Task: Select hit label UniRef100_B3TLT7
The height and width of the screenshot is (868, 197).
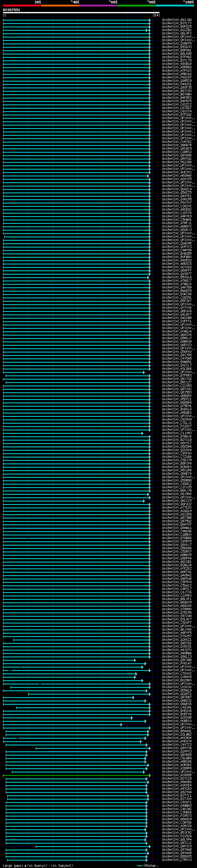Action: click(x=176, y=23)
